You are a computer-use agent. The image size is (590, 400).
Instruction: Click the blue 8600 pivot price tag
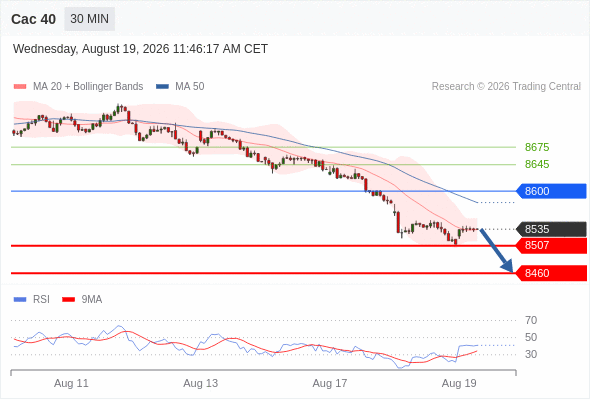(x=551, y=191)
